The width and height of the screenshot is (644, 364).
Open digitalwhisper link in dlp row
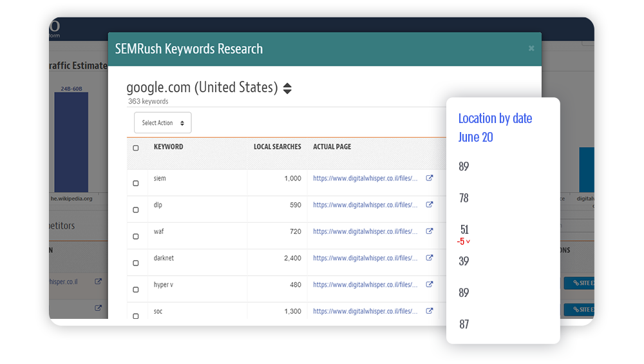pos(365,205)
